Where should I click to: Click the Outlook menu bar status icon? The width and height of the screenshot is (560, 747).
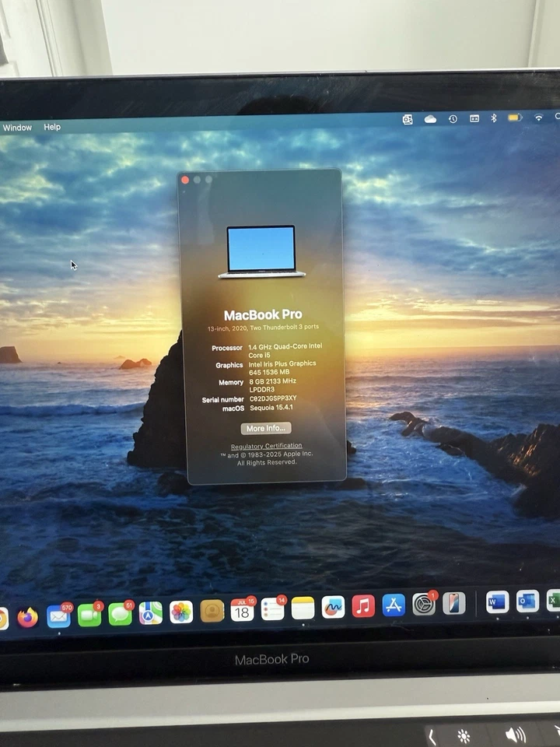click(408, 120)
